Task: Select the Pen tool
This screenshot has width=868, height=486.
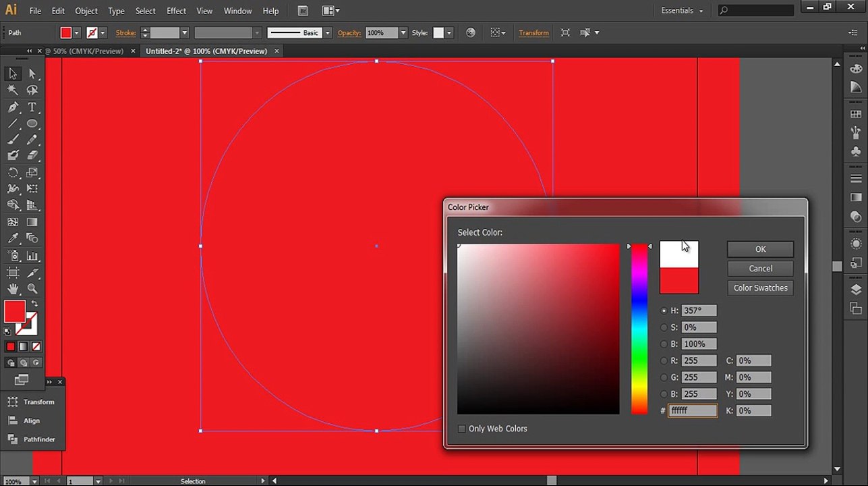Action: (x=13, y=107)
